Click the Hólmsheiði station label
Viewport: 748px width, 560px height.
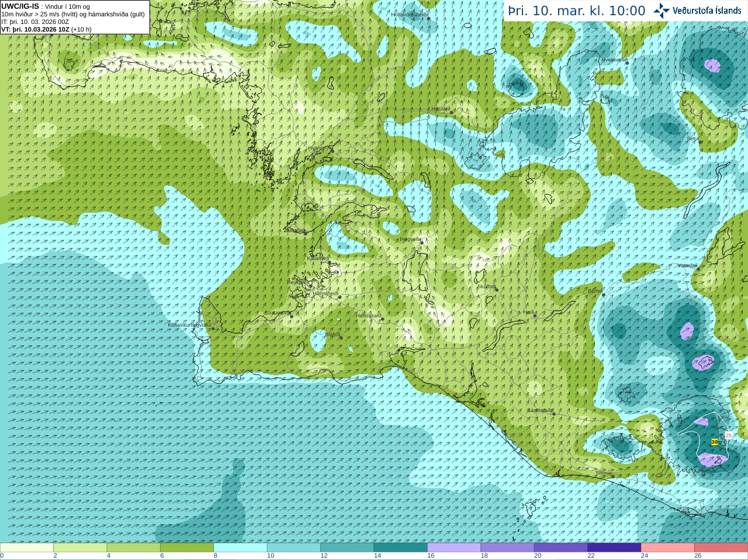coord(325,293)
